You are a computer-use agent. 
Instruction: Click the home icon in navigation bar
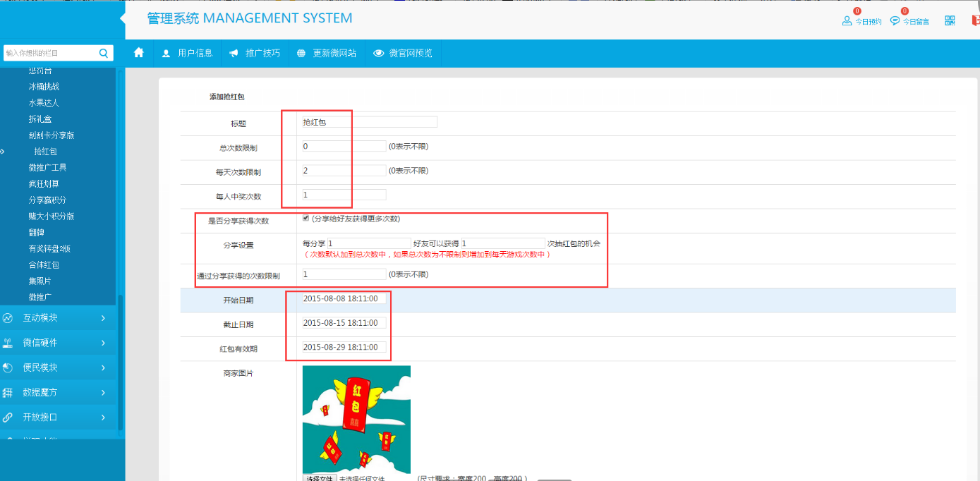coord(139,53)
